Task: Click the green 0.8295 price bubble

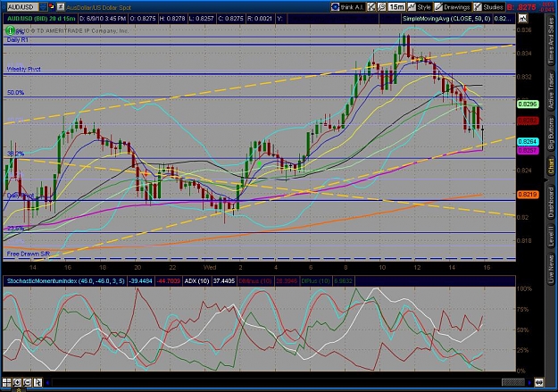Action: [528, 104]
